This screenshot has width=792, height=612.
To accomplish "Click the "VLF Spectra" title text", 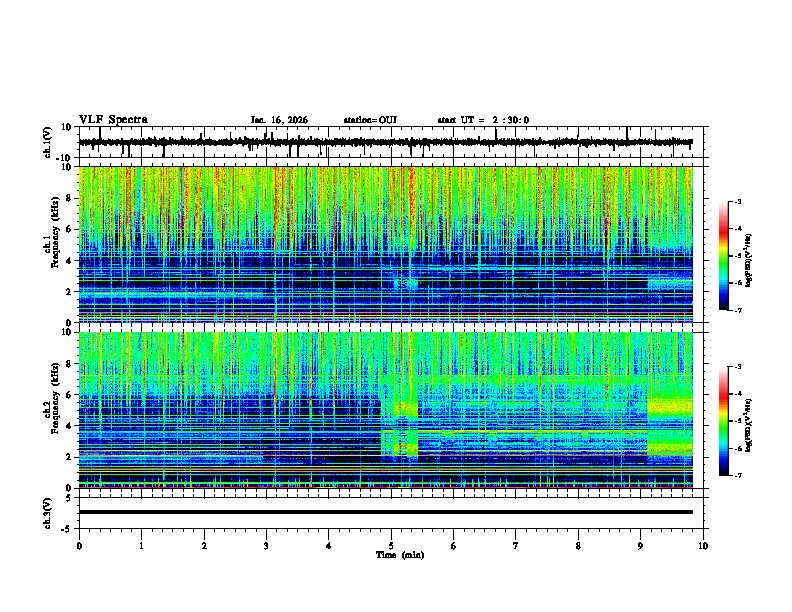I will pyautogui.click(x=113, y=120).
